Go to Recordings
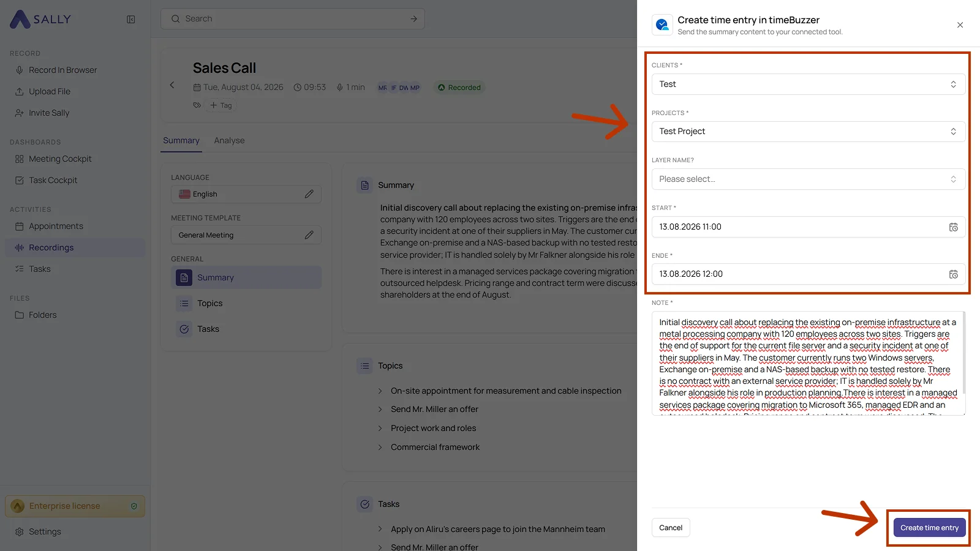 click(75, 247)
